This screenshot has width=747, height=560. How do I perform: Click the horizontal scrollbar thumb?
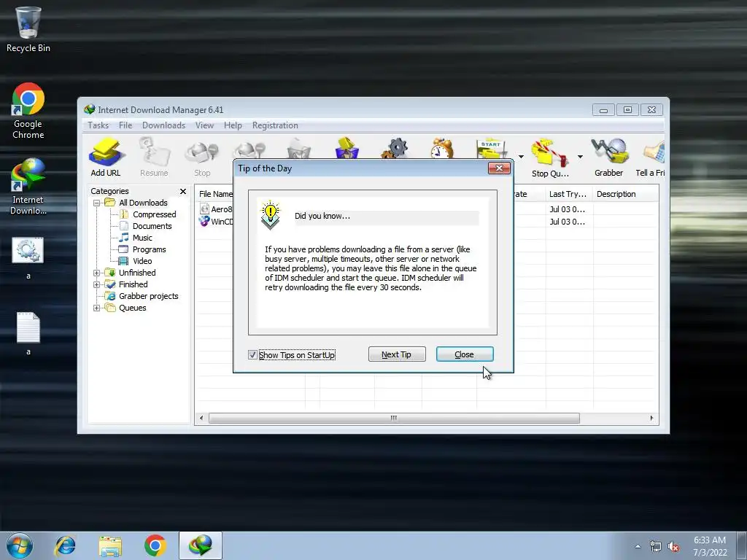coord(394,418)
